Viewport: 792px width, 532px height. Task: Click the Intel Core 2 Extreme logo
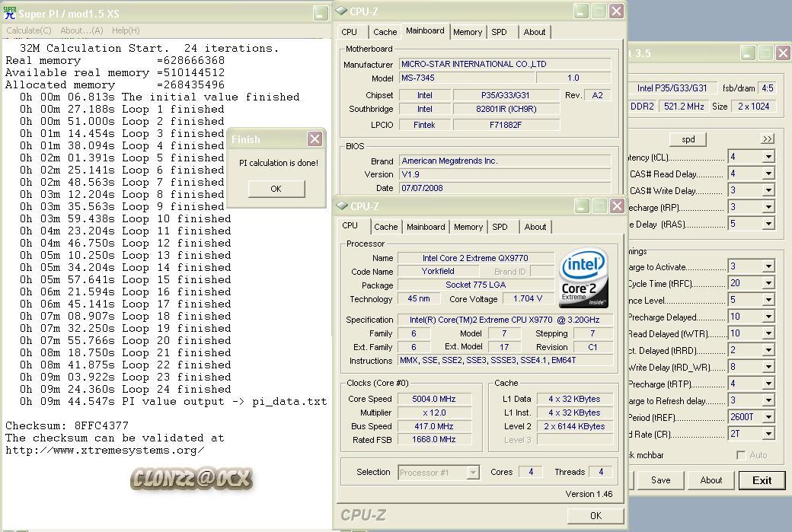click(x=584, y=277)
